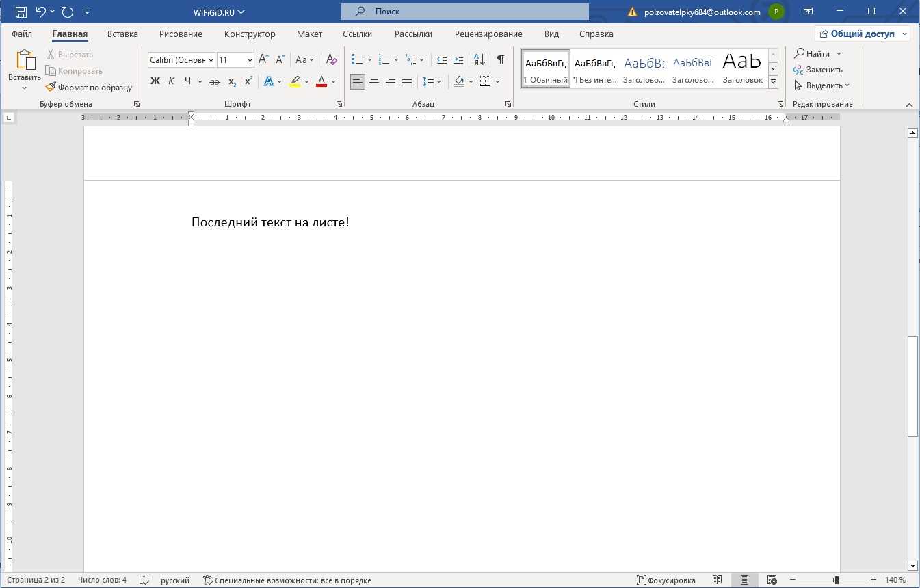Screen dimensions: 920x588
Task: Click the Общий доступ button
Action: pyautogui.click(x=862, y=34)
